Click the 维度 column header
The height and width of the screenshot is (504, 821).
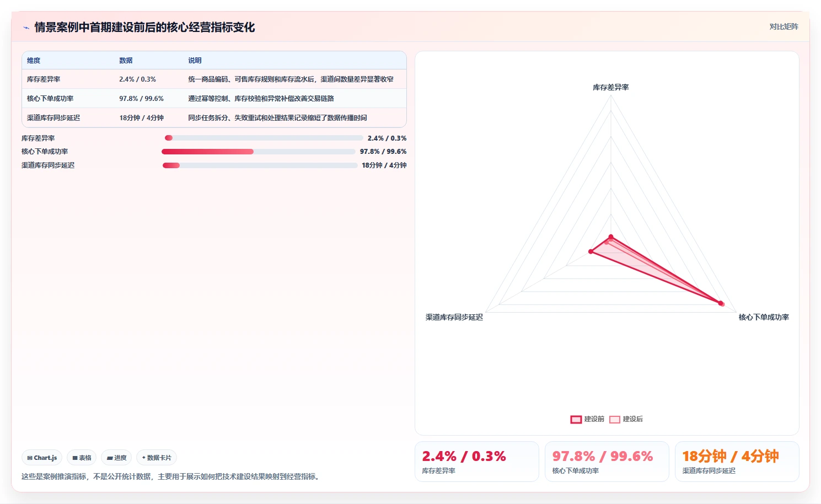point(34,61)
